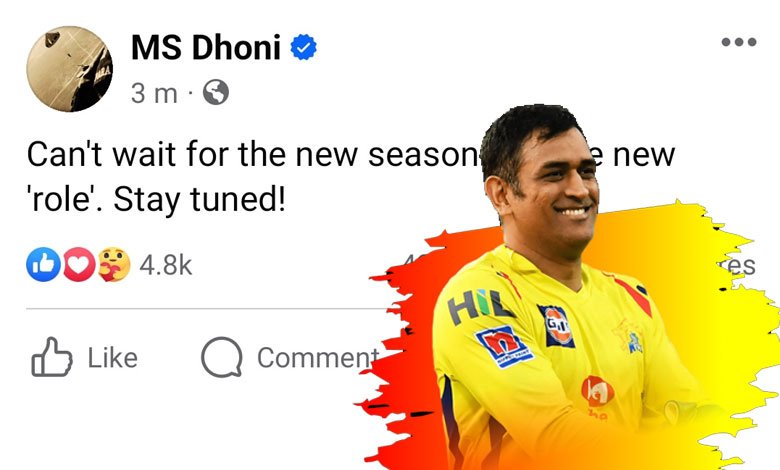Screen dimensions: 780x470
Task: Open the "3 m" post timestamp
Action: [154, 93]
